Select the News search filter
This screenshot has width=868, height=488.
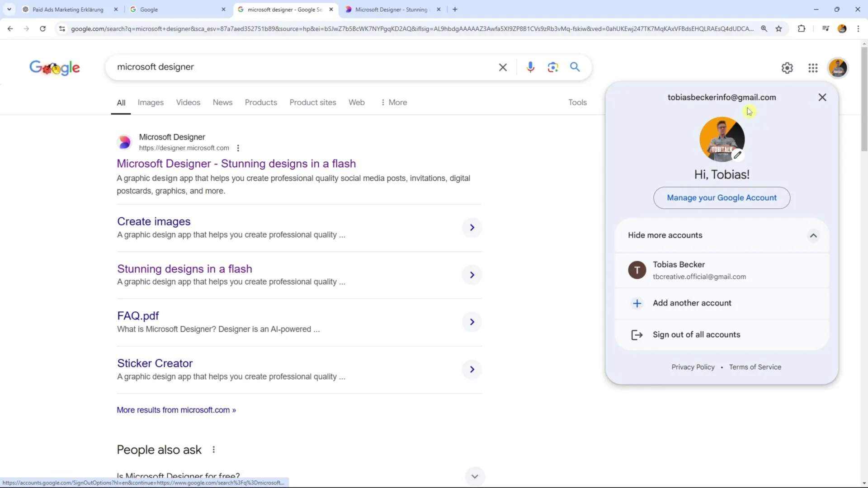222,103
